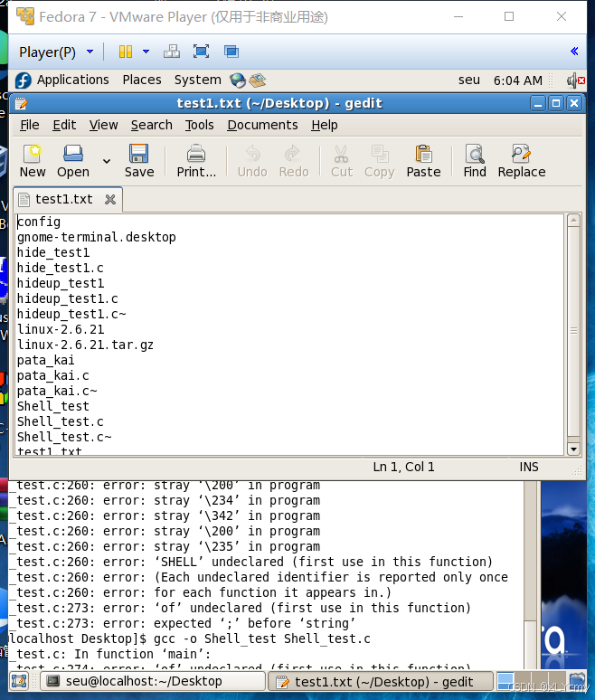Expand the arrow next to VMware pause icon
This screenshot has height=700, width=595.
(x=146, y=52)
